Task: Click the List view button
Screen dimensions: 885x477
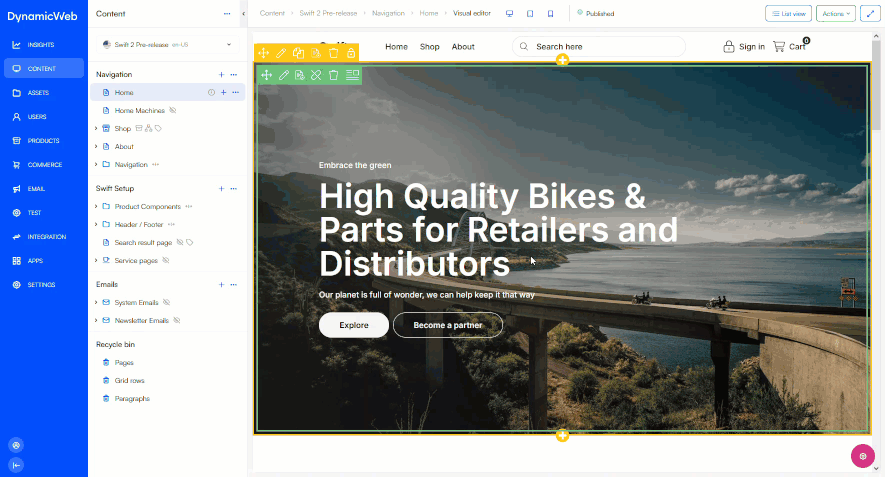Action: pyautogui.click(x=788, y=14)
